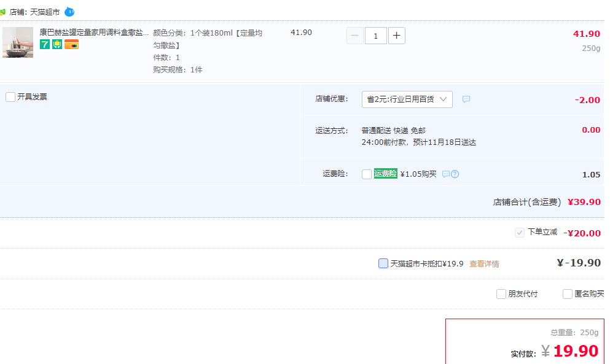Screen dimensions: 610x364
Task: Click the 实付款 total amount 19.90
Action: point(576,350)
